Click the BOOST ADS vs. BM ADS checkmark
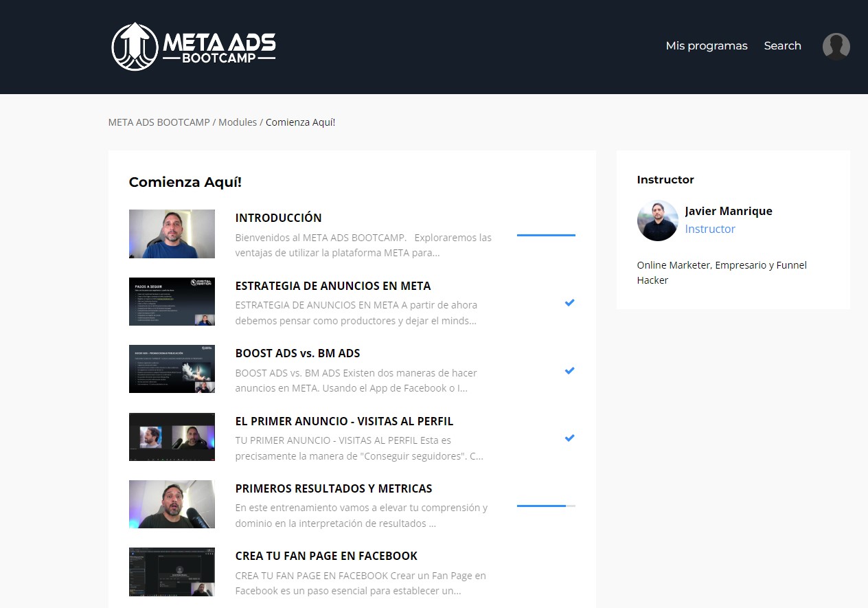This screenshot has height=608, width=868. point(569,370)
